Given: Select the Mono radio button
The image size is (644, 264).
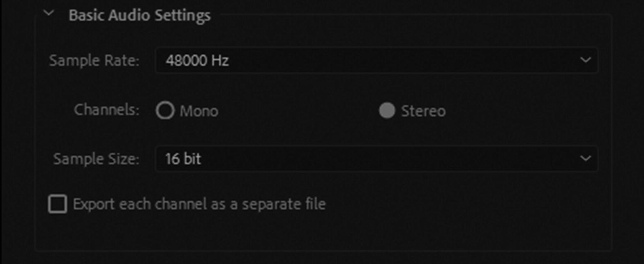Looking at the screenshot, I should tap(165, 111).
